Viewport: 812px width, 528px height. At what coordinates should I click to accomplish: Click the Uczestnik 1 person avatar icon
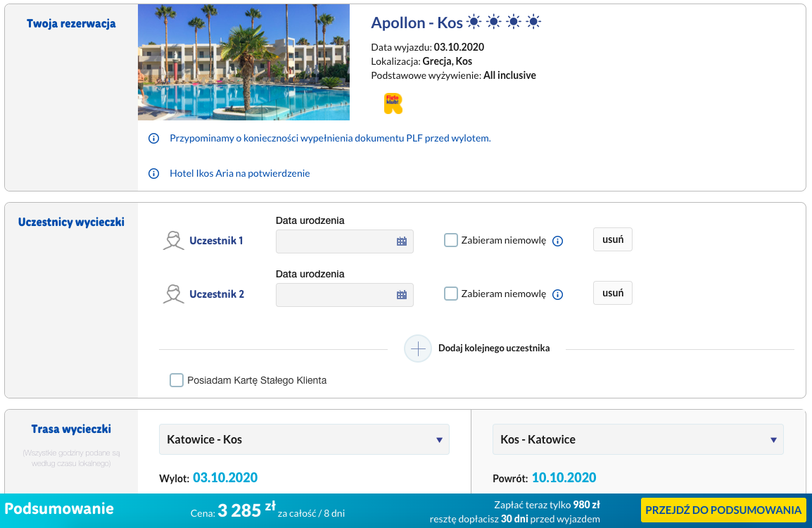click(174, 241)
